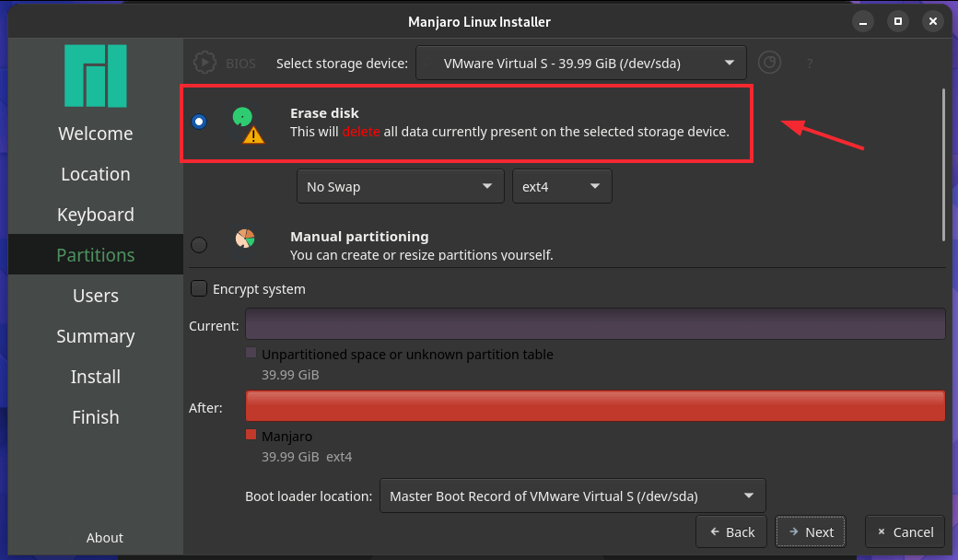The image size is (958, 560).
Task: Open the ext4 filesystem dropdown
Action: [562, 186]
